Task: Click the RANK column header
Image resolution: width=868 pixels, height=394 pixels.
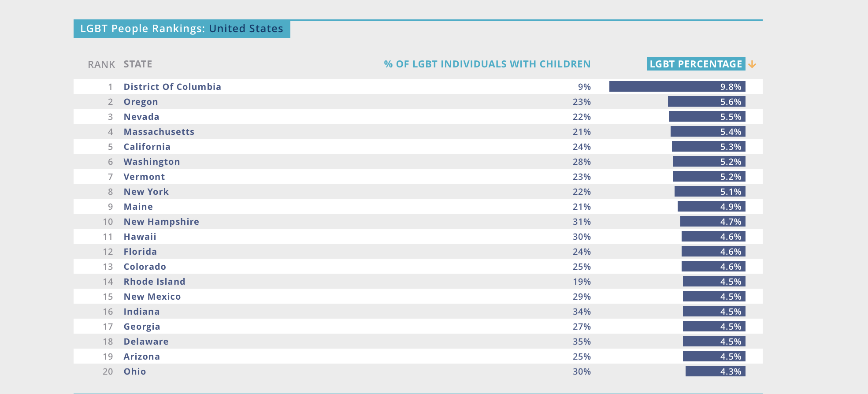Action: point(101,64)
